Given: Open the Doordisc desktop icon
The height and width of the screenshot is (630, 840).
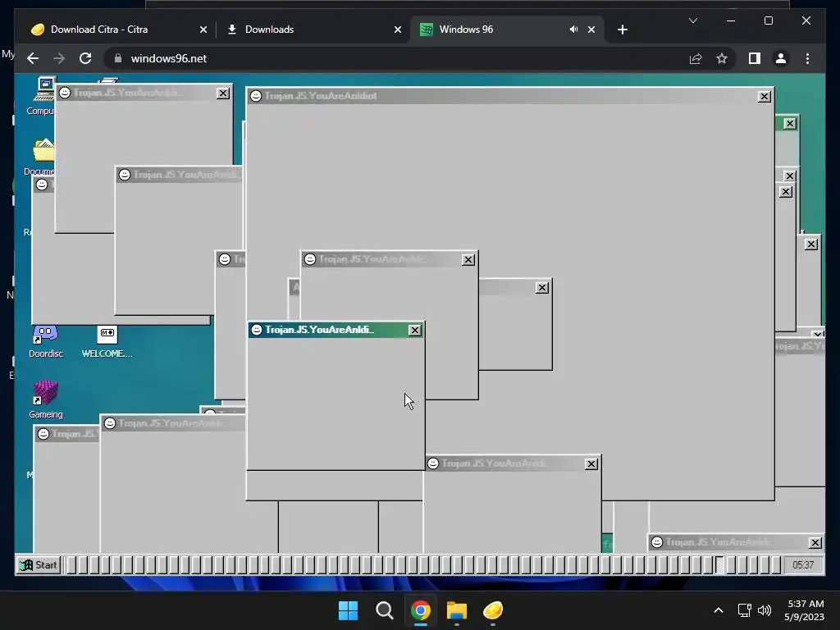Looking at the screenshot, I should (46, 342).
